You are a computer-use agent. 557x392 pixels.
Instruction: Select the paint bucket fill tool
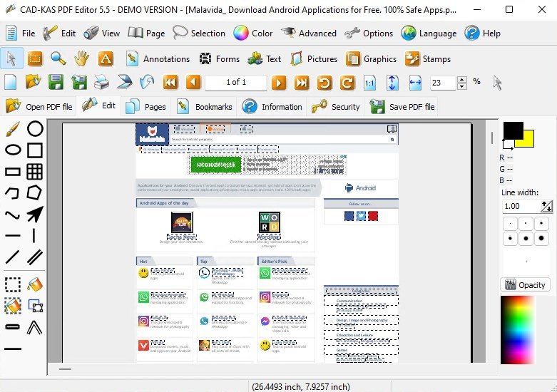pyautogui.click(x=35, y=284)
